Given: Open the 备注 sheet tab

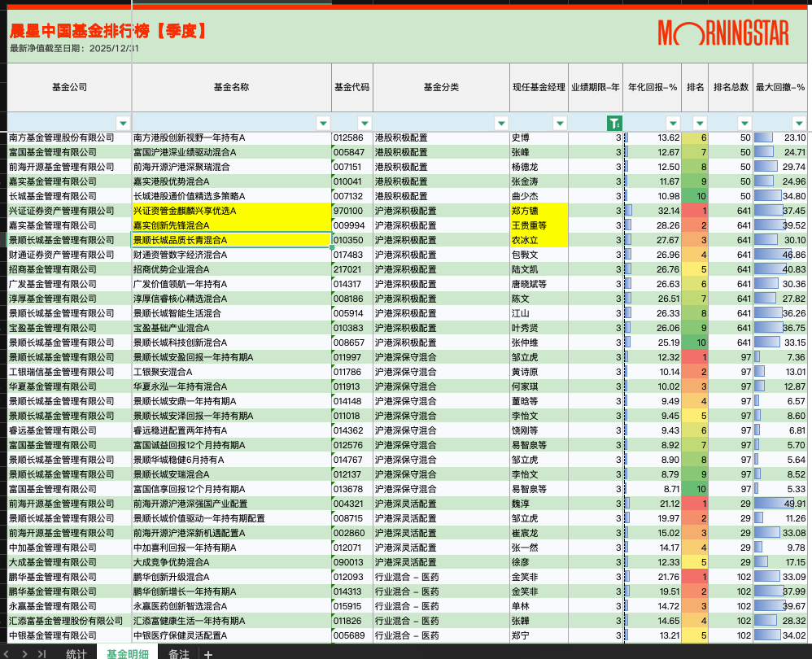Looking at the screenshot, I should (179, 654).
